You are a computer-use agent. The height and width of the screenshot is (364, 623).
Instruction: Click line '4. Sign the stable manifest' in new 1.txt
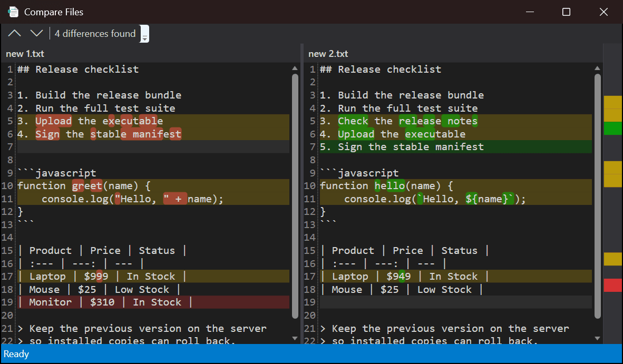pos(153,134)
